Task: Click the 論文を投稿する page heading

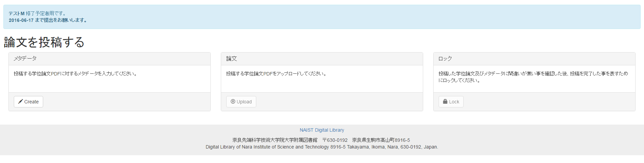Action: pyautogui.click(x=44, y=42)
